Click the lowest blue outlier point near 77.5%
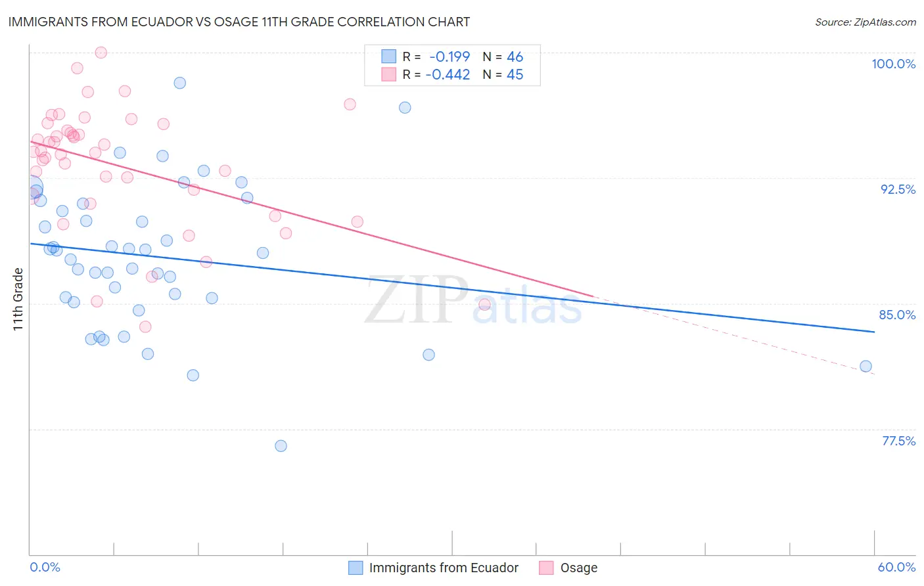924x586 pixels. (x=281, y=445)
